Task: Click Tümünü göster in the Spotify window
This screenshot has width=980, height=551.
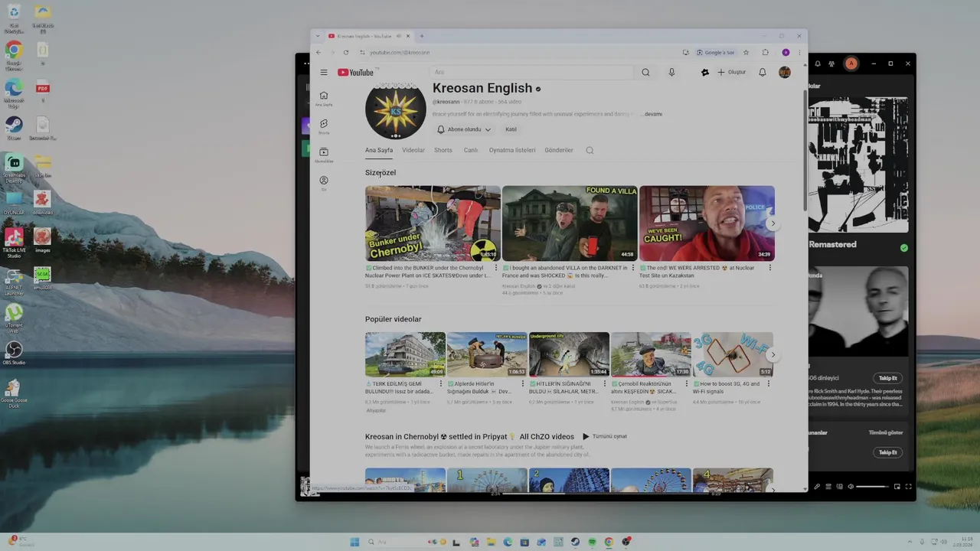Action: (886, 433)
